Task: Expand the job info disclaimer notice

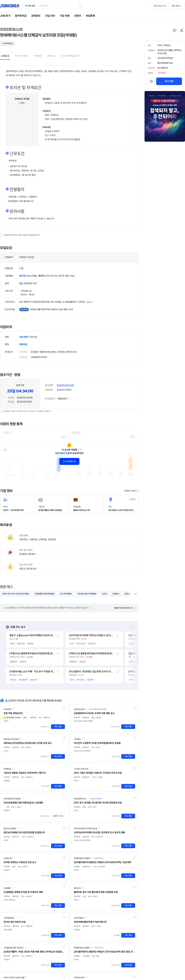Action: pos(90,608)
